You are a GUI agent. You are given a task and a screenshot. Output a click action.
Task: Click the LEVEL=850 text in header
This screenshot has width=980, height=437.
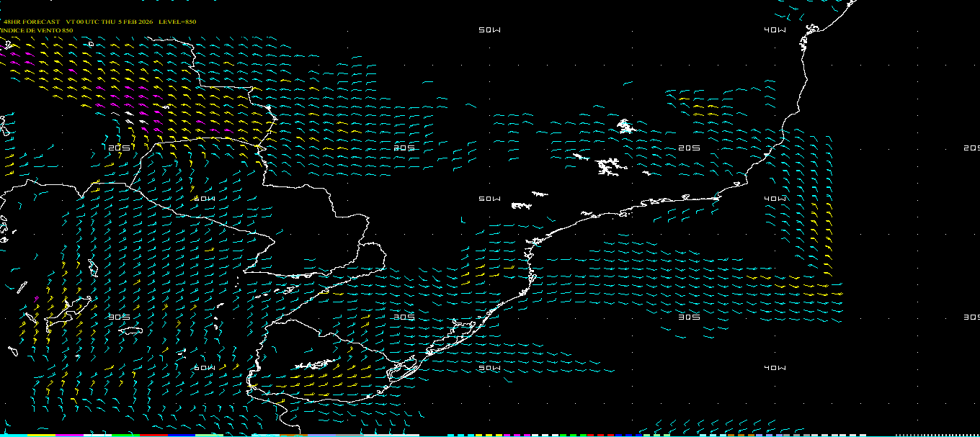pos(177,22)
